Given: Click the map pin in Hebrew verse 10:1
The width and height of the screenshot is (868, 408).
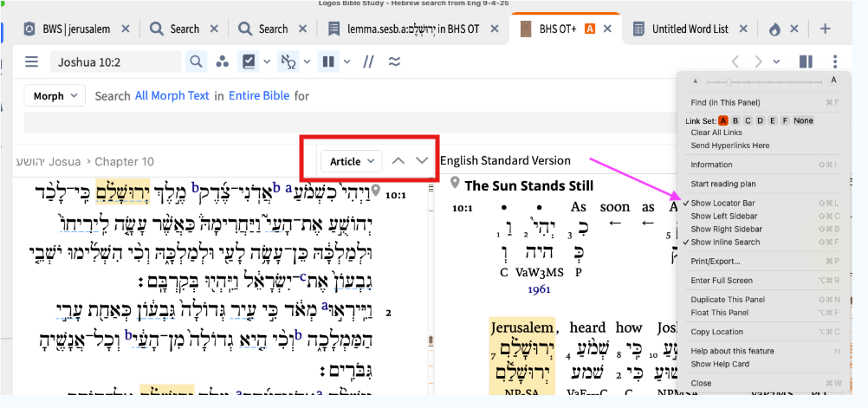Looking at the screenshot, I should click(x=377, y=191).
